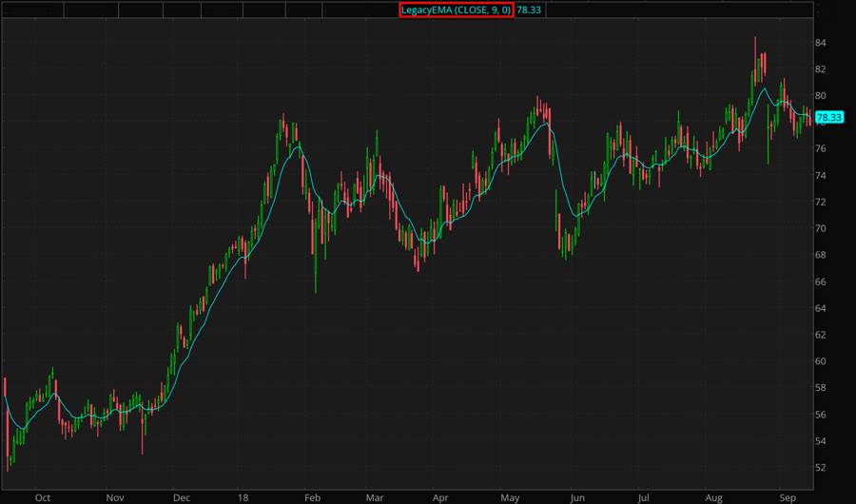Screen dimensions: 856x504
Task: Click the Jun label on time axis
Action: pyautogui.click(x=576, y=496)
